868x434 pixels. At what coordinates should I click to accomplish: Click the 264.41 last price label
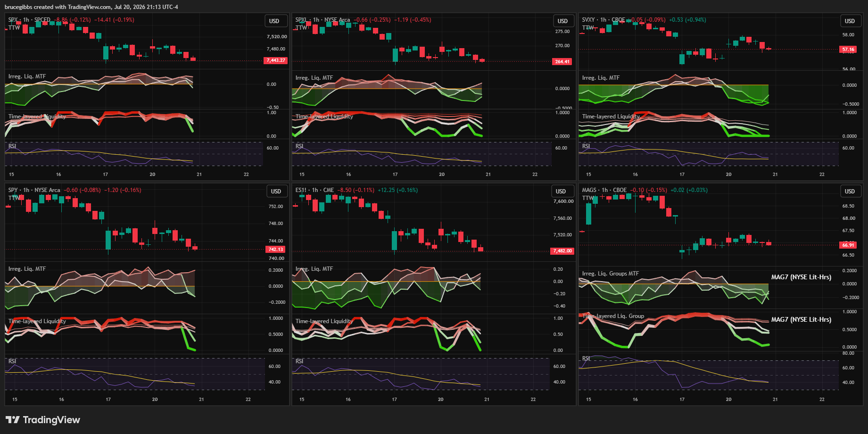coord(562,62)
